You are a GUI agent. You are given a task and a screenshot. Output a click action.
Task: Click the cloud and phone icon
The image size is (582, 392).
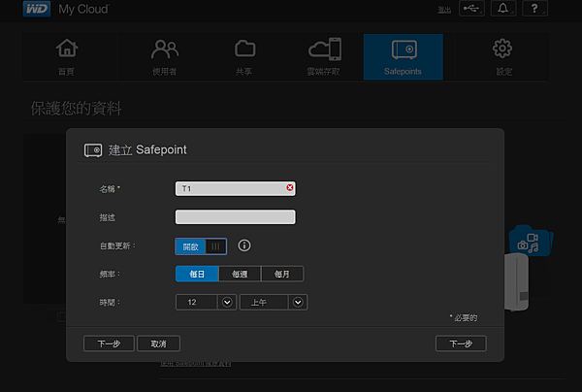325,49
